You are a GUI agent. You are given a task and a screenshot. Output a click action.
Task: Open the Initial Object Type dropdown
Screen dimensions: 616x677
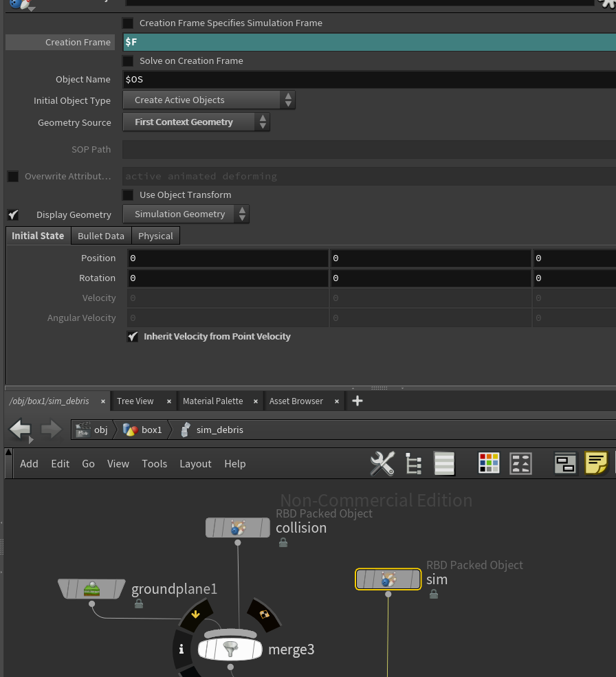[x=209, y=100]
